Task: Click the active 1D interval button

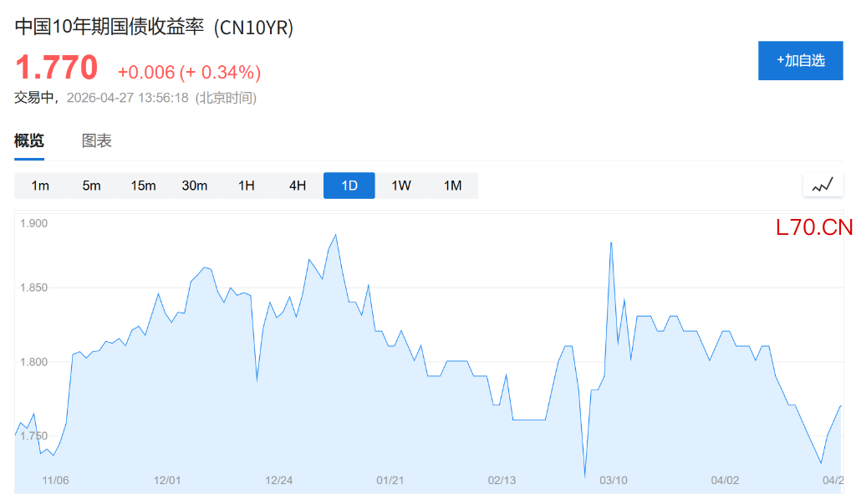Action: point(349,186)
